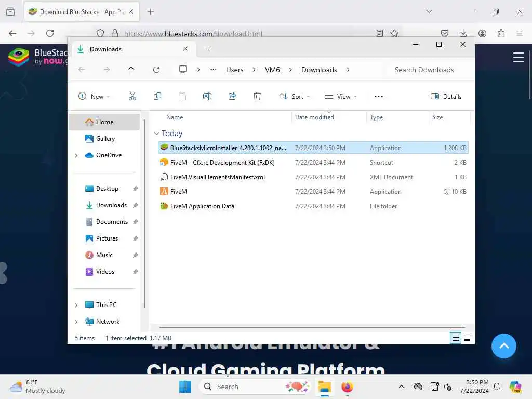The height and width of the screenshot is (399, 532).
Task: Click Users in the breadcrumb path
Action: pos(234,70)
